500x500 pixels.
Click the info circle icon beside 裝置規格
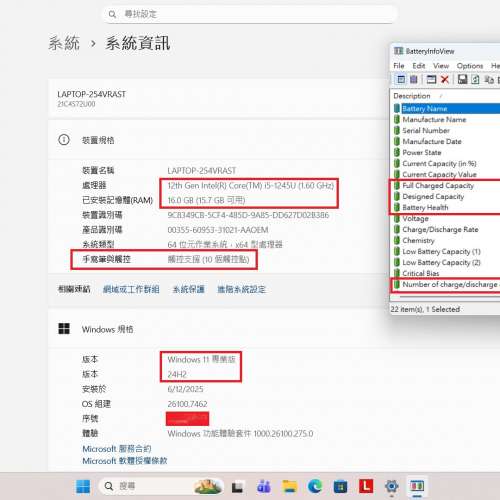click(x=64, y=140)
